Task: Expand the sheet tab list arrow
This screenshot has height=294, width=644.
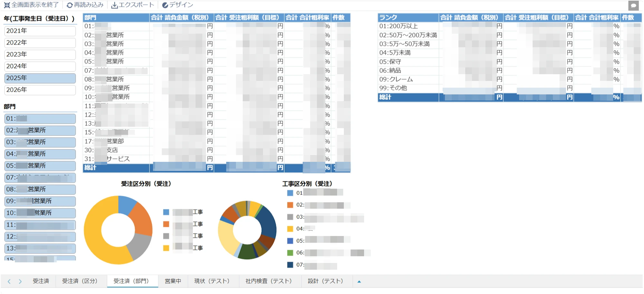Action: coord(359,281)
